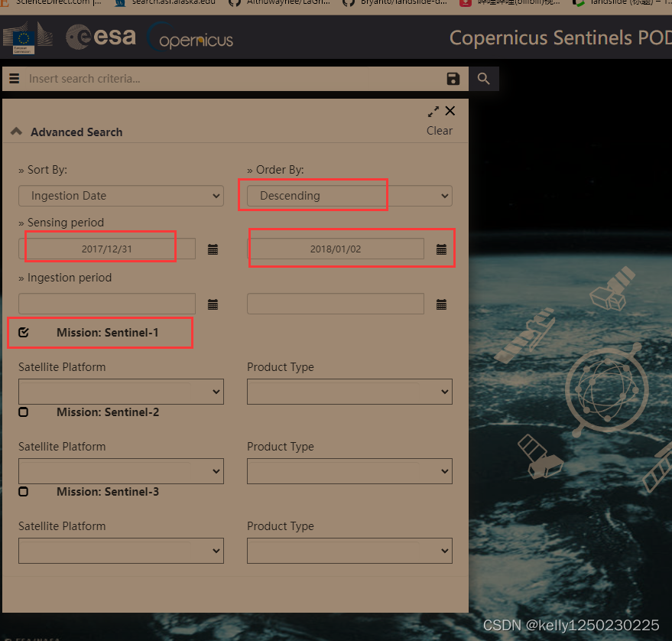Viewport: 672px width, 641px height.
Task: Click sensing period end date 2018/01/02
Action: [336, 249]
